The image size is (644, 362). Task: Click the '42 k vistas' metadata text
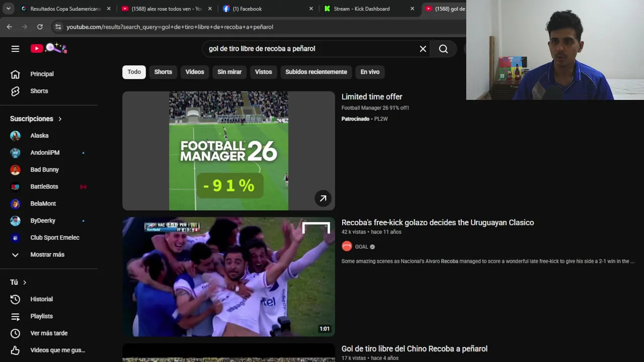click(x=354, y=232)
